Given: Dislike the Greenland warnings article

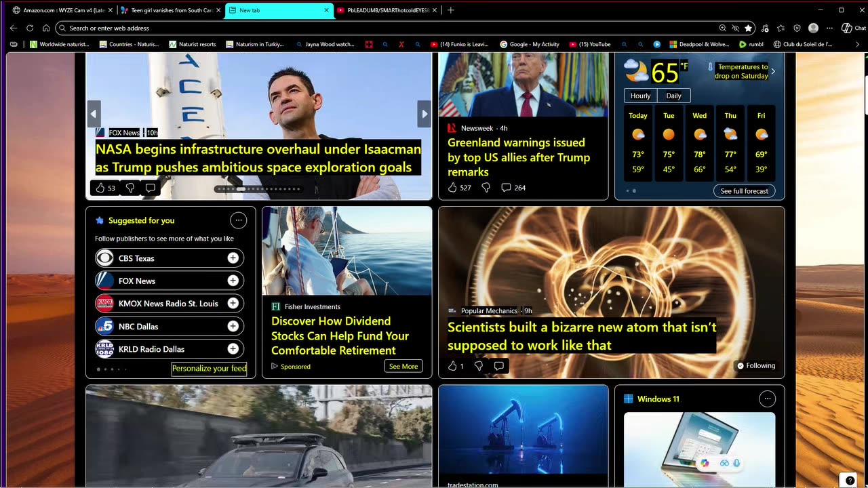Looking at the screenshot, I should click(x=486, y=188).
